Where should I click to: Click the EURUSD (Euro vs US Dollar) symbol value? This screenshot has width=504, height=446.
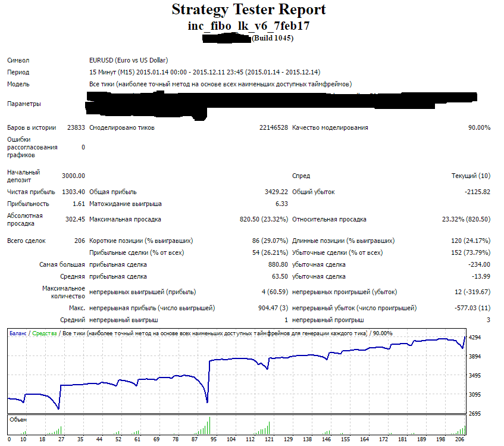click(129, 61)
